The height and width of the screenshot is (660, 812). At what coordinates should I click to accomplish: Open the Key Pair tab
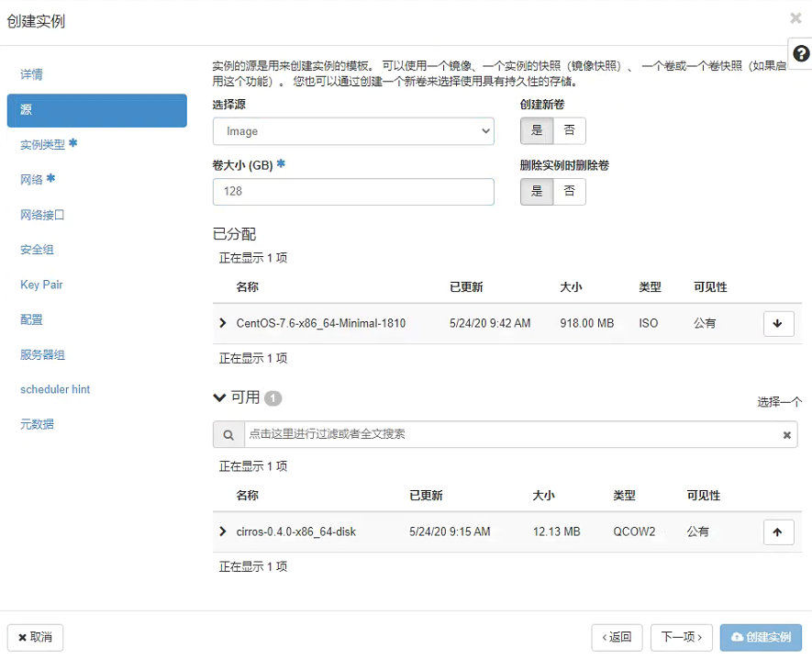tap(41, 285)
